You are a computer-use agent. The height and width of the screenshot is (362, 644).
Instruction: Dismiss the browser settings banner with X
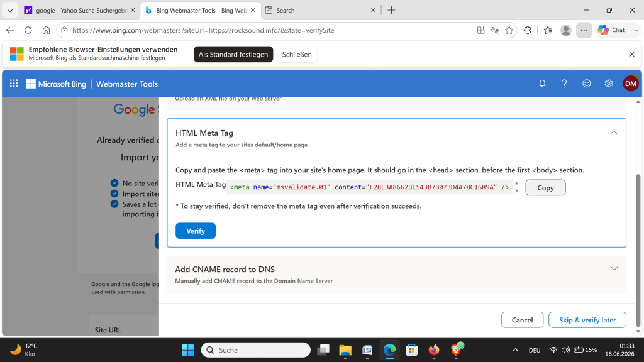click(631, 54)
